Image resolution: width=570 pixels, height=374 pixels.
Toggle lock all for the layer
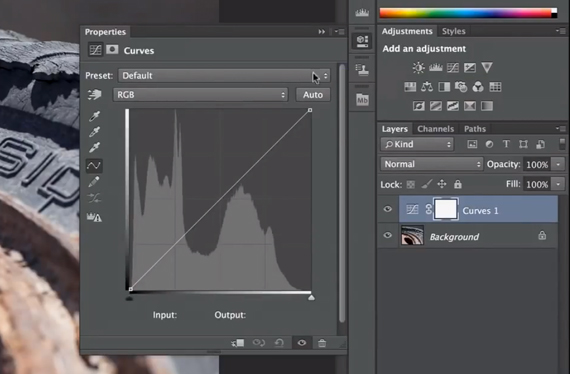pyautogui.click(x=458, y=184)
